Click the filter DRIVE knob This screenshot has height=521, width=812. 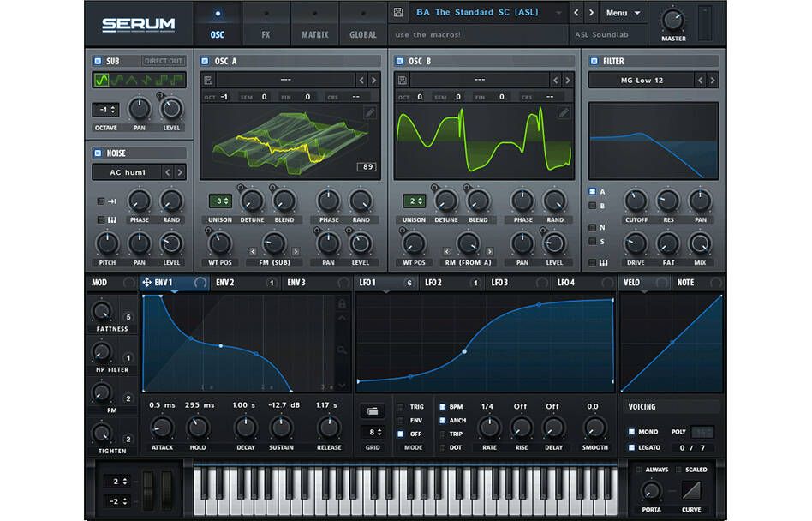tap(636, 243)
